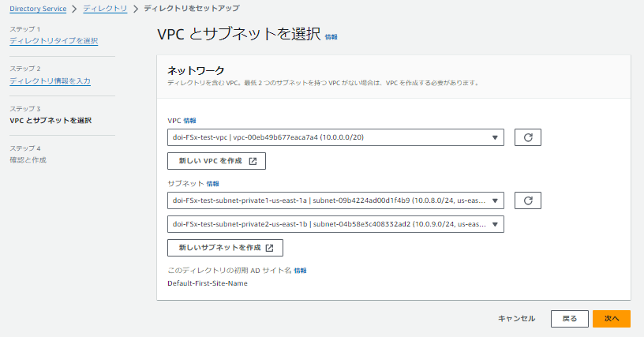This screenshot has width=644, height=337.
Task: Click the Default-First-Site-Name text
Action: click(208, 283)
